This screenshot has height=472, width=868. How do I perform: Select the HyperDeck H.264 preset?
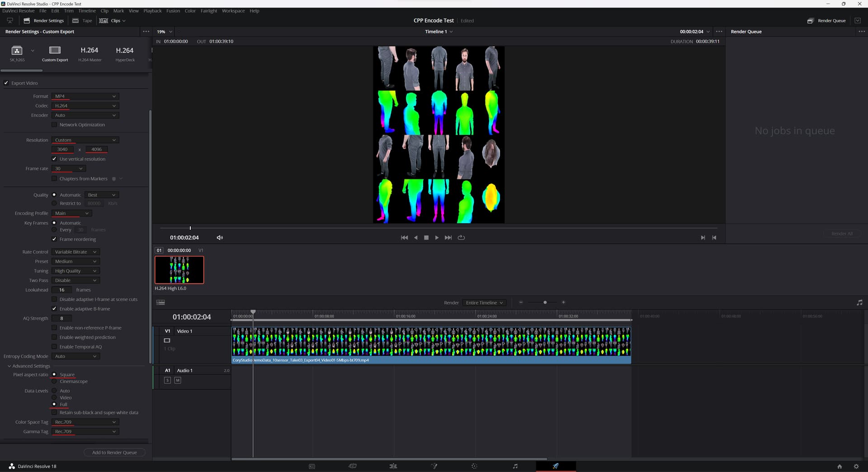point(125,53)
